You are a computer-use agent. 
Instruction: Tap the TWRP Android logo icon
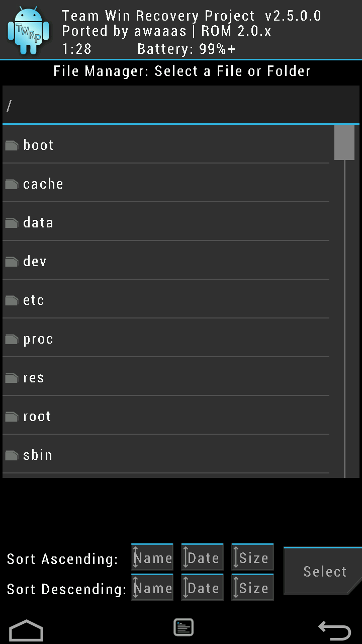point(29,31)
